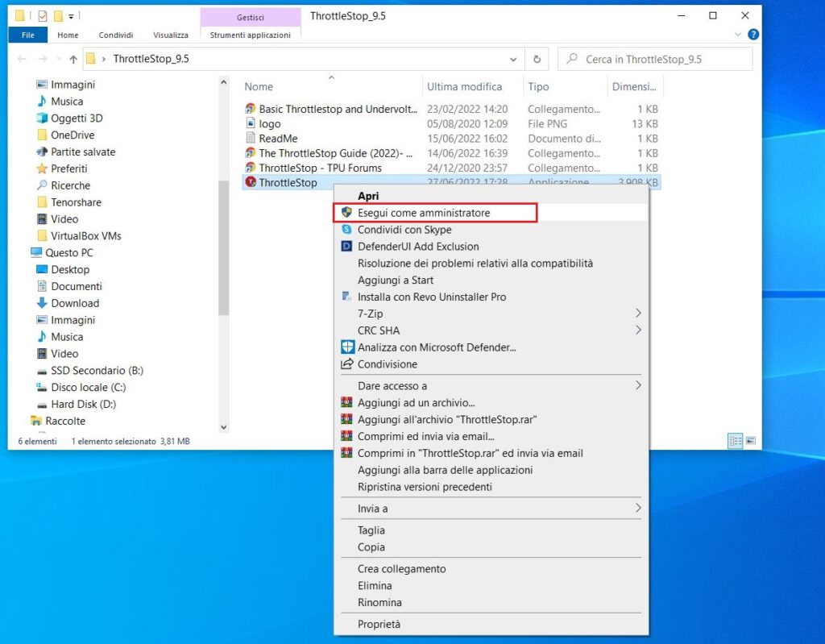Click the Microsoft Defender shield icon
Viewport: 825px width, 644px height.
pyautogui.click(x=347, y=347)
